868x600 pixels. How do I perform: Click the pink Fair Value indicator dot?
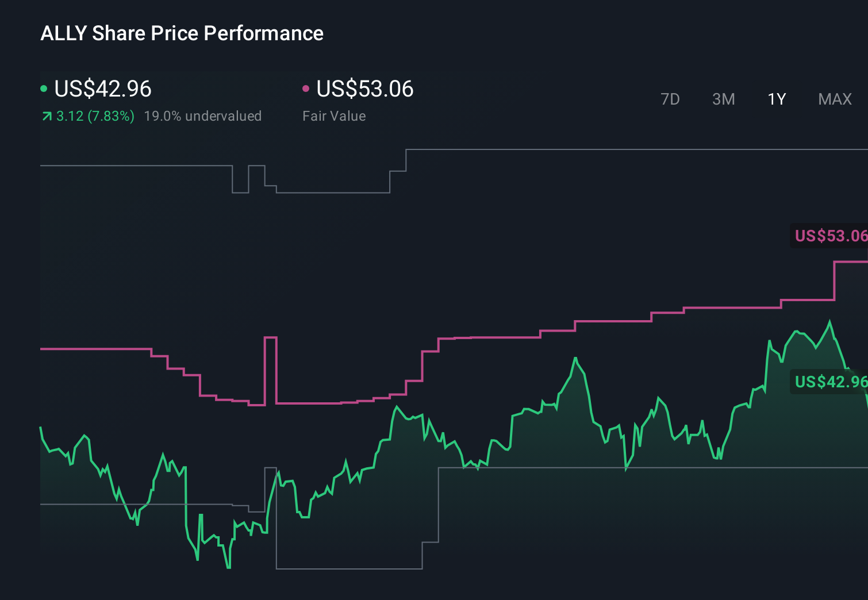click(x=306, y=89)
